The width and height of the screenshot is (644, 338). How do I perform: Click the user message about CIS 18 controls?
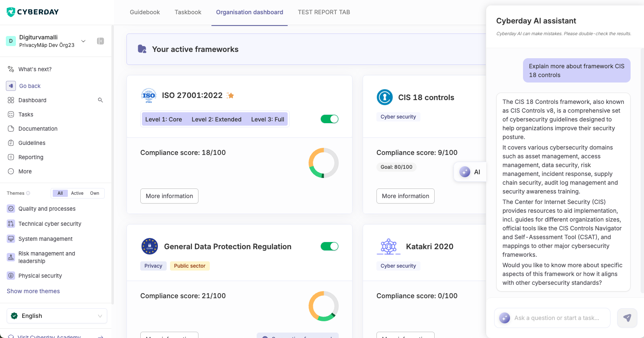point(577,70)
